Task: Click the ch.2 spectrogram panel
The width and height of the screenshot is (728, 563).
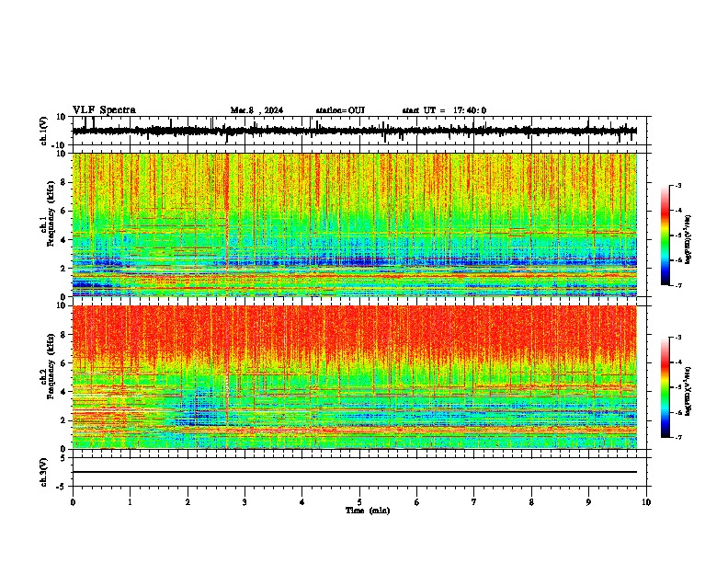Action: (354, 377)
